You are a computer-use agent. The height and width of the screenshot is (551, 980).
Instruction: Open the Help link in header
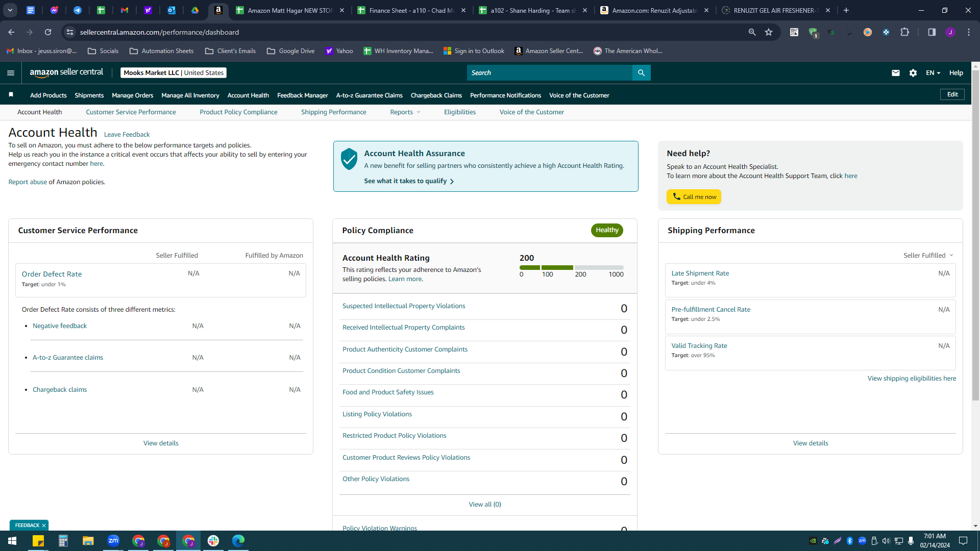tap(956, 73)
